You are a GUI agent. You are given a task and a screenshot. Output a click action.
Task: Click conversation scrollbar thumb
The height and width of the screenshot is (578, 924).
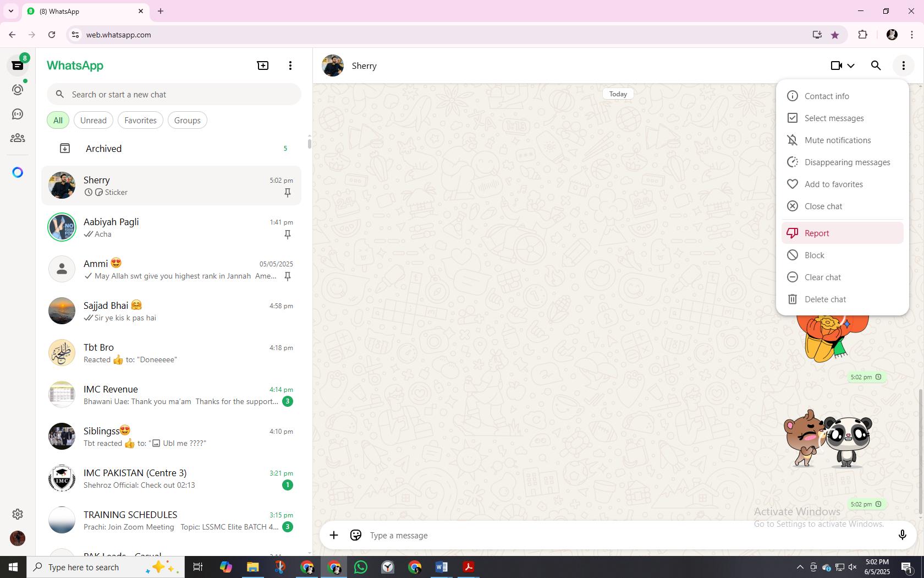[921, 452]
